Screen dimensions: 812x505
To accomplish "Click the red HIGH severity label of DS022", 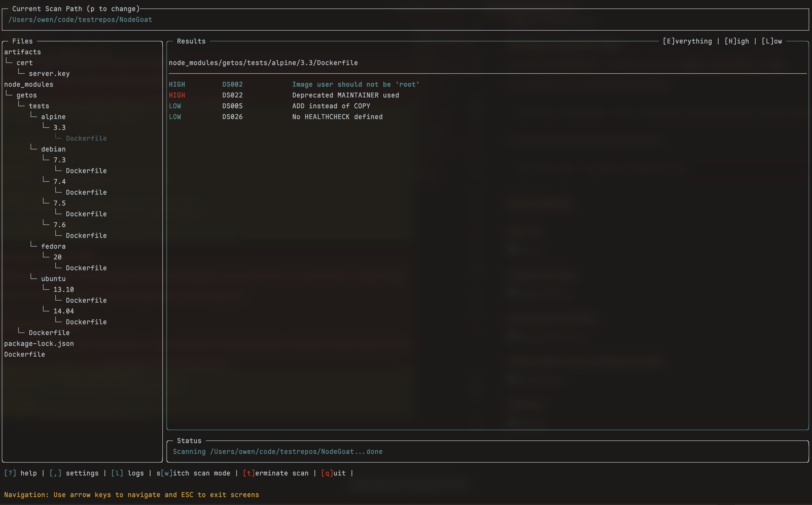I will coord(177,95).
